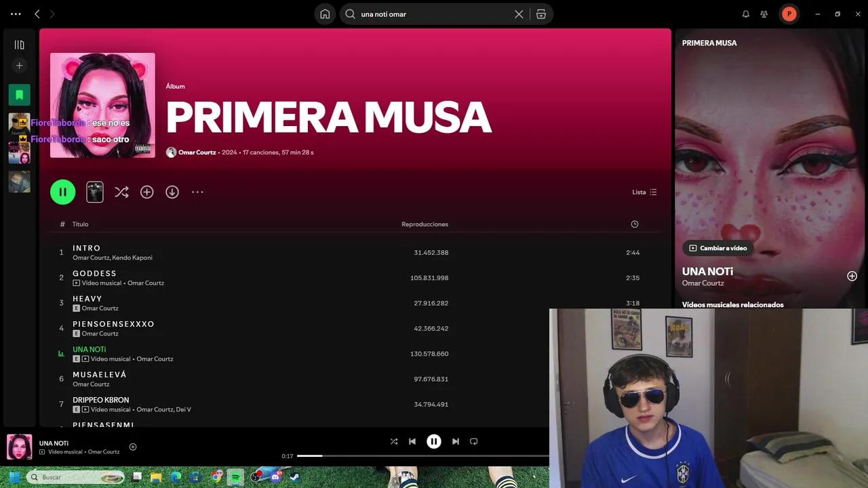Open more options for the album
This screenshot has height=488, width=868.
click(x=197, y=192)
